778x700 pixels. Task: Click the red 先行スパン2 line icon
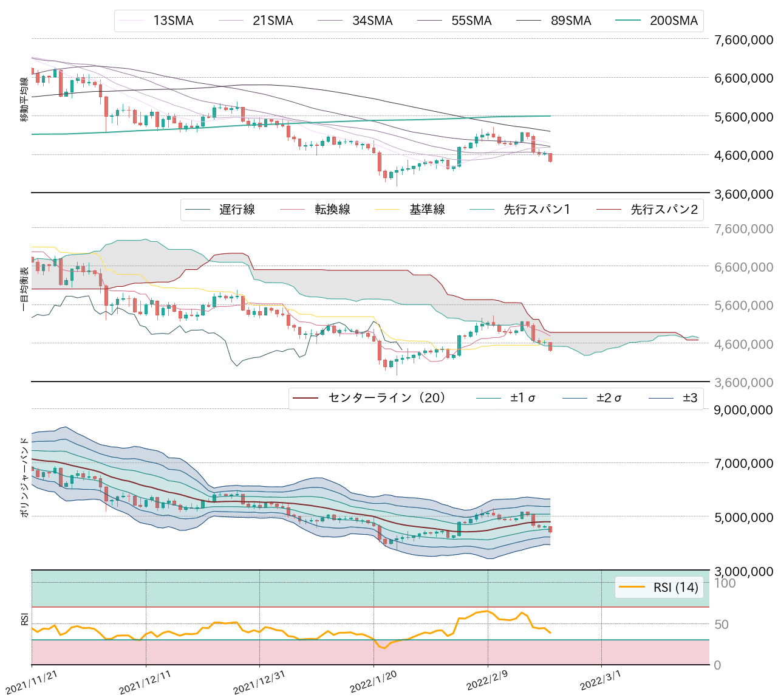(x=610, y=209)
